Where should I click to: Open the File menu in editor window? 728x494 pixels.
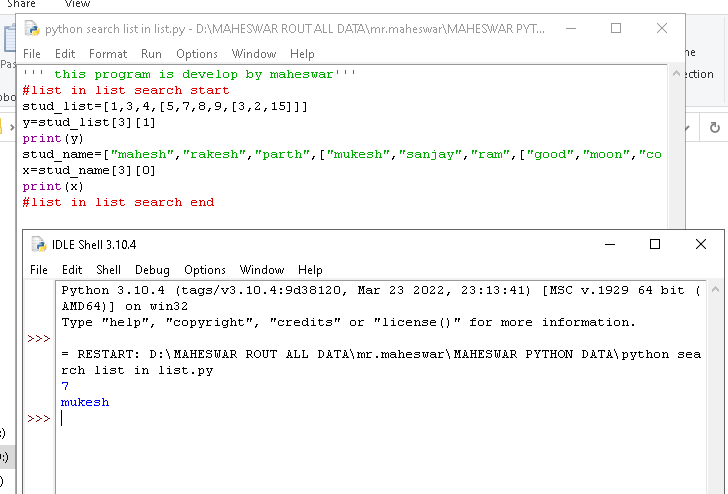pyautogui.click(x=32, y=54)
